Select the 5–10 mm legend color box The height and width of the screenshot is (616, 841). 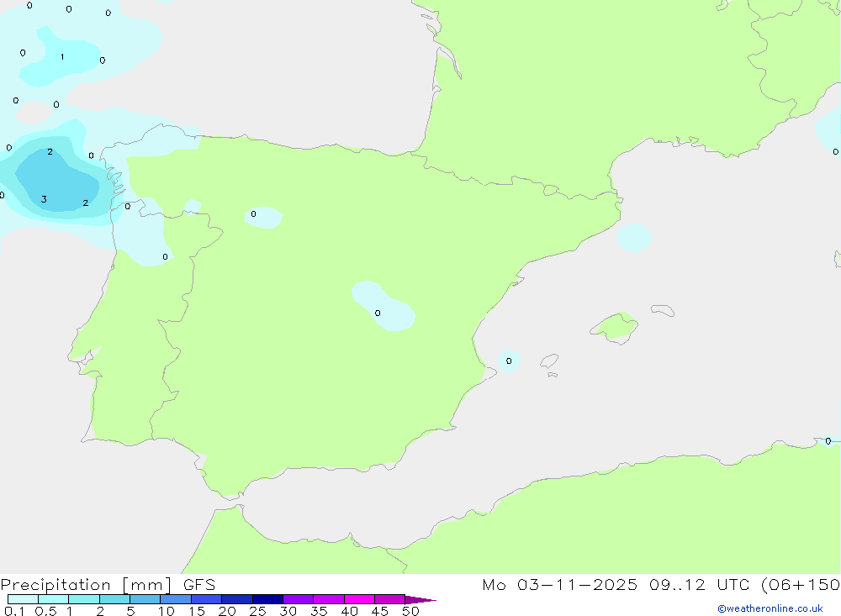coord(145,599)
